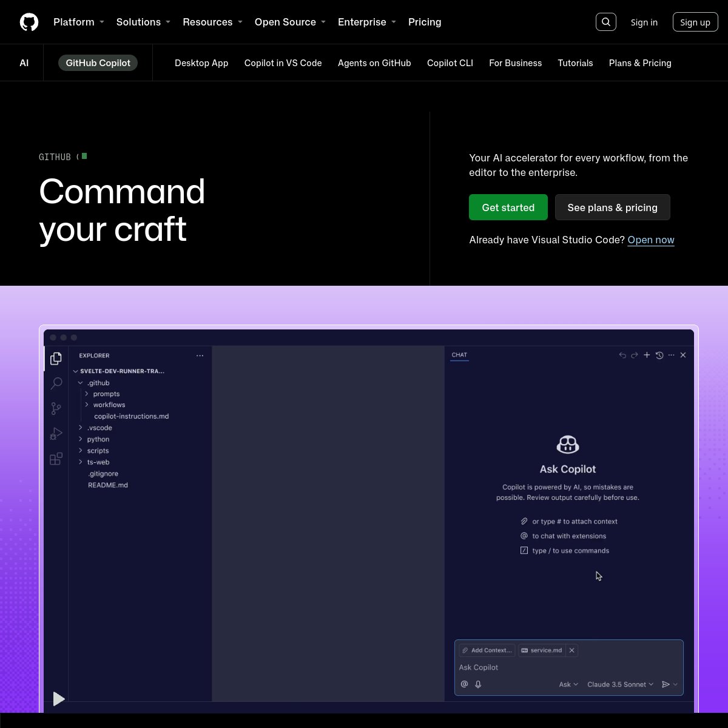Click the GitHub Copilot pill button
This screenshot has height=728, width=728.
[98, 63]
